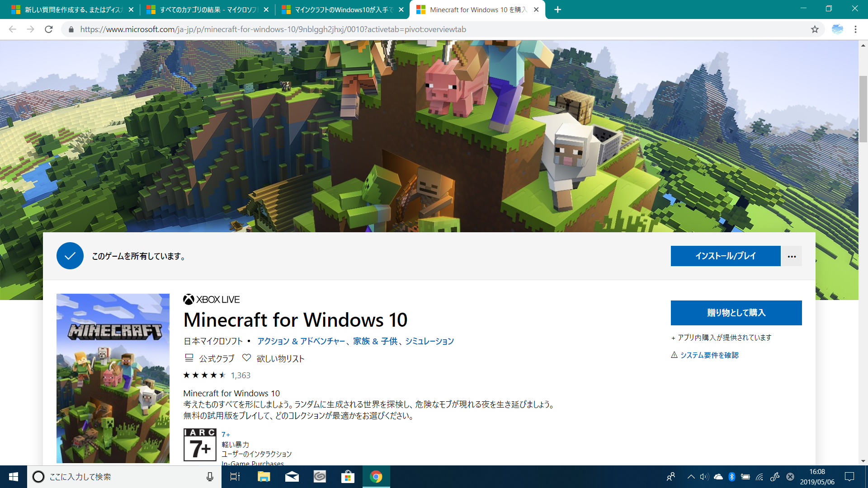Open the cloud extension icon
The image size is (868, 488).
(837, 29)
